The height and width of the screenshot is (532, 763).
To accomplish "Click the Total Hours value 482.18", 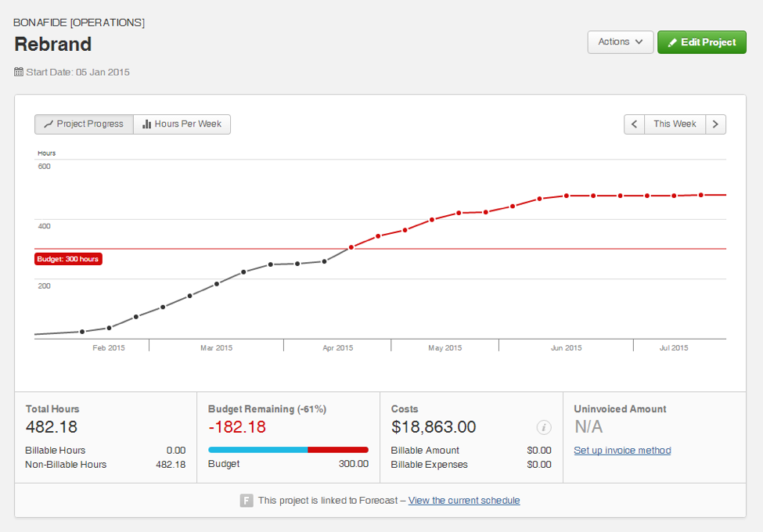I will [52, 427].
